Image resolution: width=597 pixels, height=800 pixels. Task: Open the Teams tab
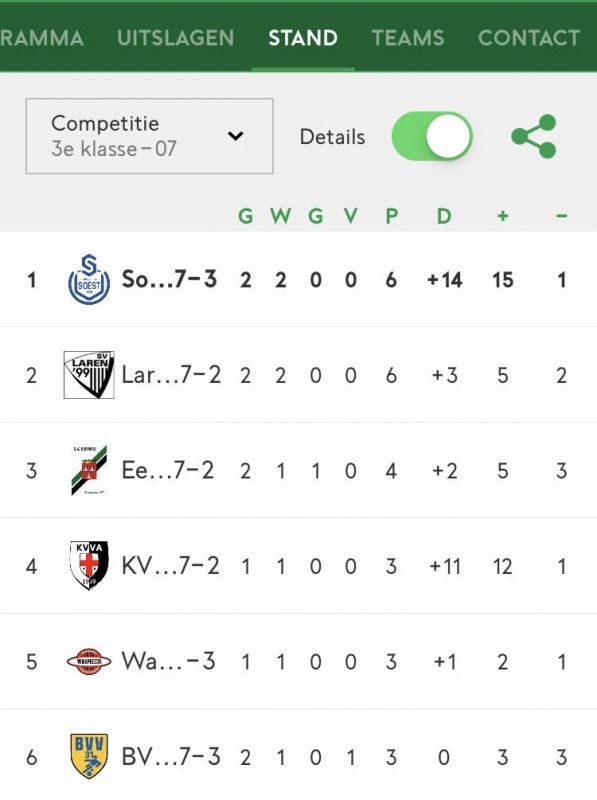[x=408, y=38]
